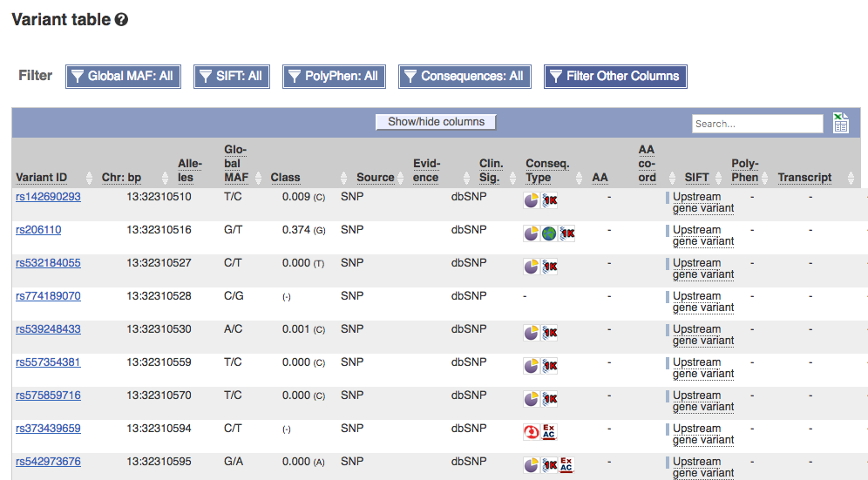The image size is (868, 480).
Task: Click the globe evidence icon for rs206110
Action: pos(548,233)
